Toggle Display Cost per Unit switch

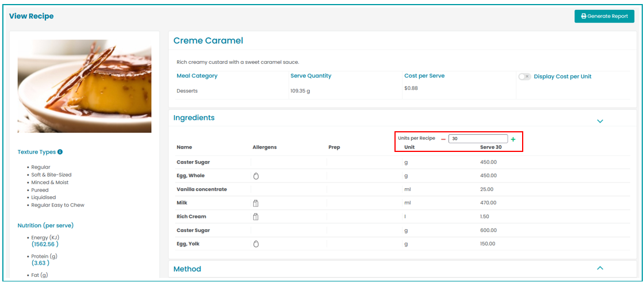[x=524, y=77]
